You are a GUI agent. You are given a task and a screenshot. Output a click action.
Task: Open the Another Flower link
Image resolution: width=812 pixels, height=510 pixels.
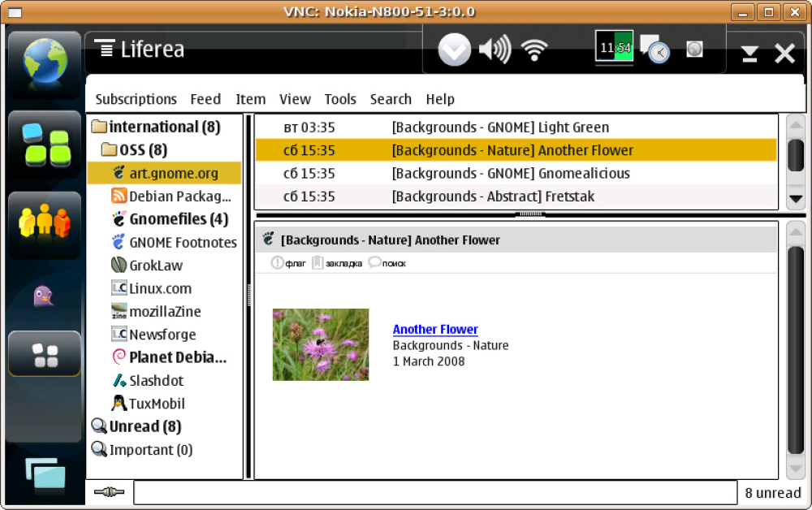(x=435, y=329)
